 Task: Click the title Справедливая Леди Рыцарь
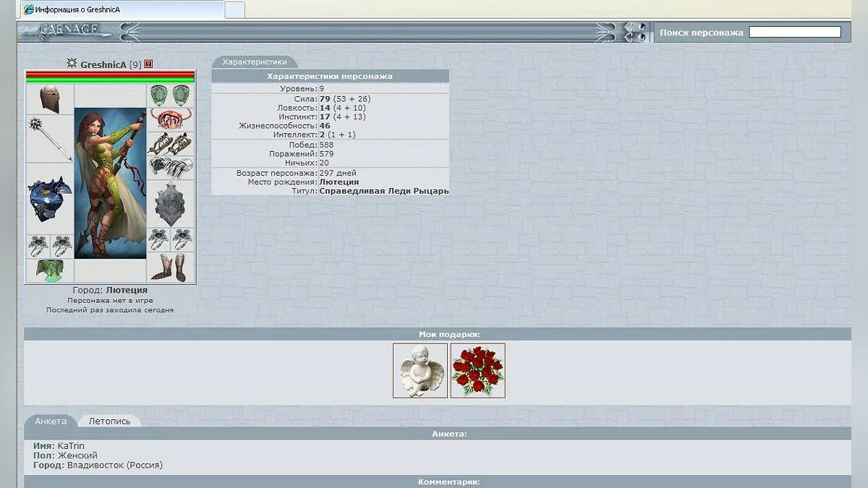[x=384, y=191]
